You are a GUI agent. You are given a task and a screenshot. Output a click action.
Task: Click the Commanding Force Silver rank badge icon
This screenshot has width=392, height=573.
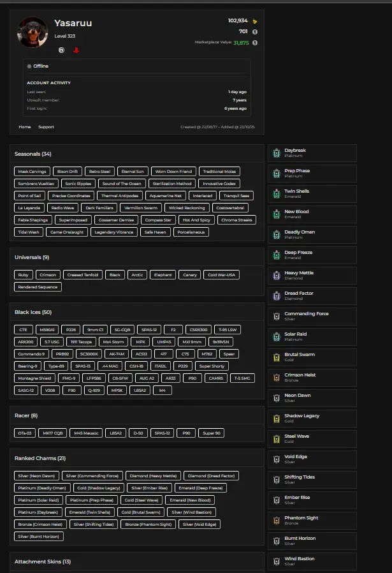click(x=276, y=316)
